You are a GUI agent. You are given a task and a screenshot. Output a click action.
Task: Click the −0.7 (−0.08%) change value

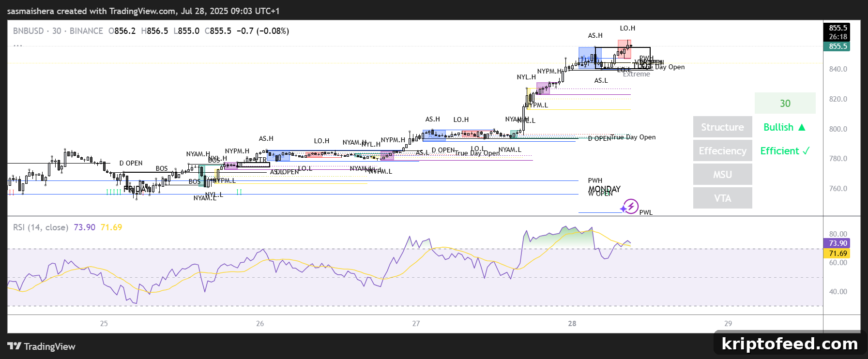[263, 31]
